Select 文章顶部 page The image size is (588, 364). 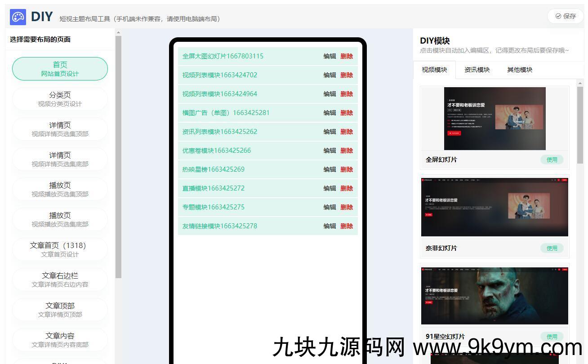click(60, 310)
